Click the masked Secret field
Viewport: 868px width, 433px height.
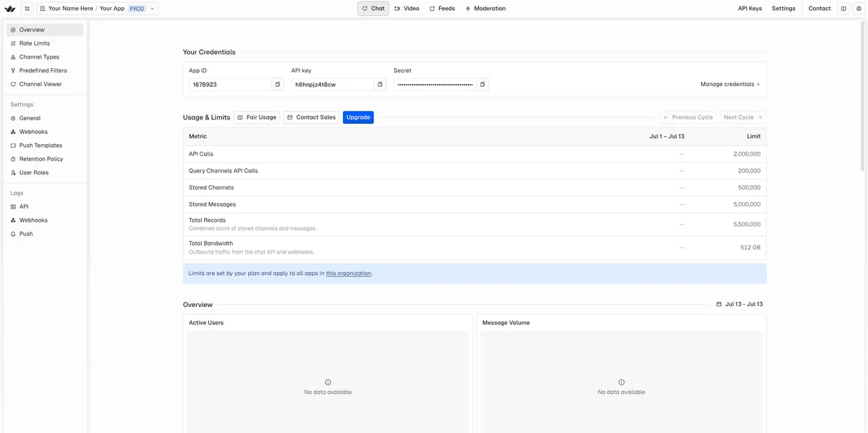[x=435, y=85]
